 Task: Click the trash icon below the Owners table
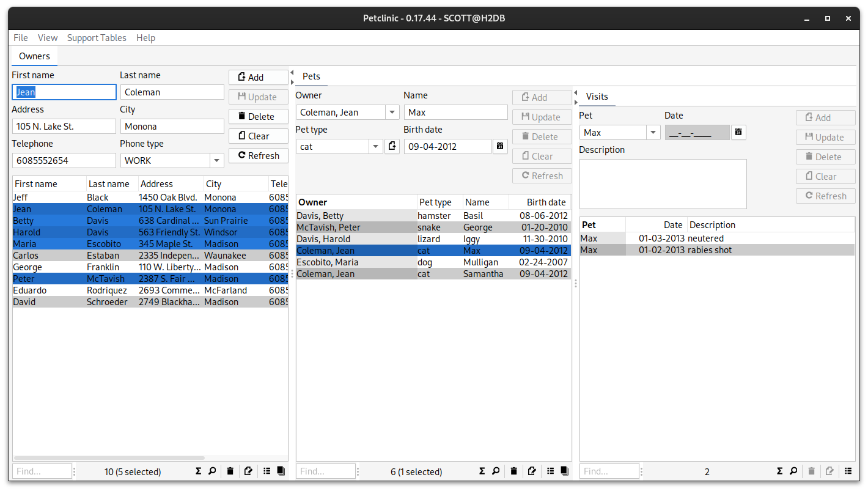pos(230,471)
